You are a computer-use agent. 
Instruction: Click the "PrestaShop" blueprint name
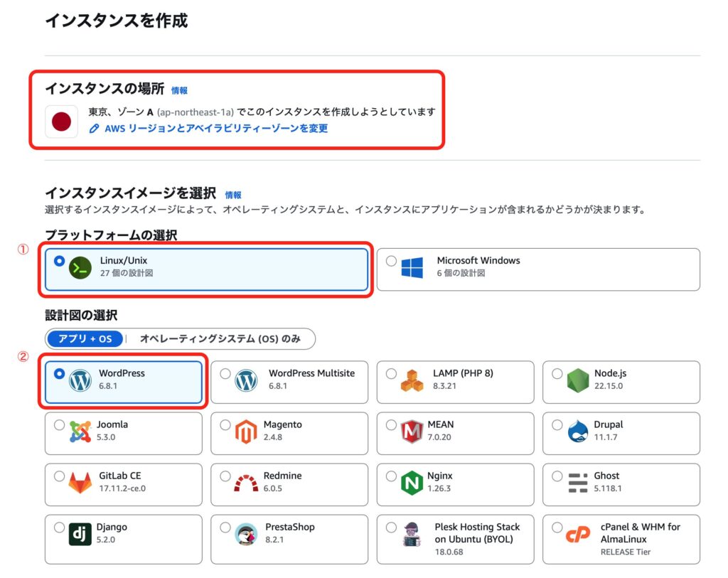point(290,527)
